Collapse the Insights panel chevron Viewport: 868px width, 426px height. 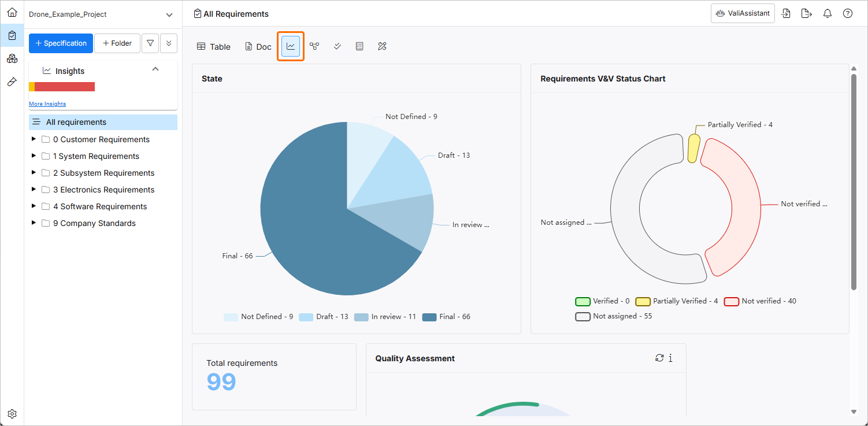(155, 69)
